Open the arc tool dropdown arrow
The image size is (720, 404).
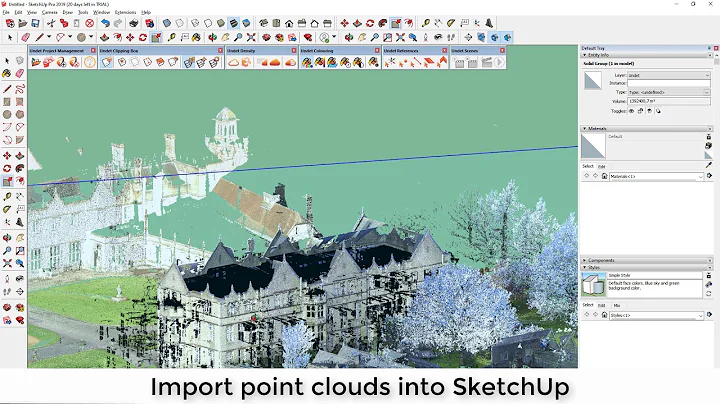(x=70, y=37)
